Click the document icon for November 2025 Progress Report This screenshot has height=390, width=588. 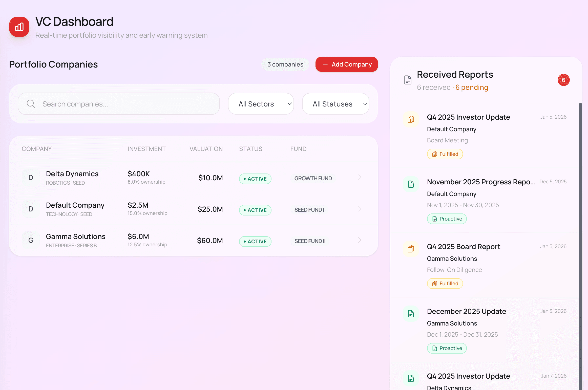[x=411, y=184]
